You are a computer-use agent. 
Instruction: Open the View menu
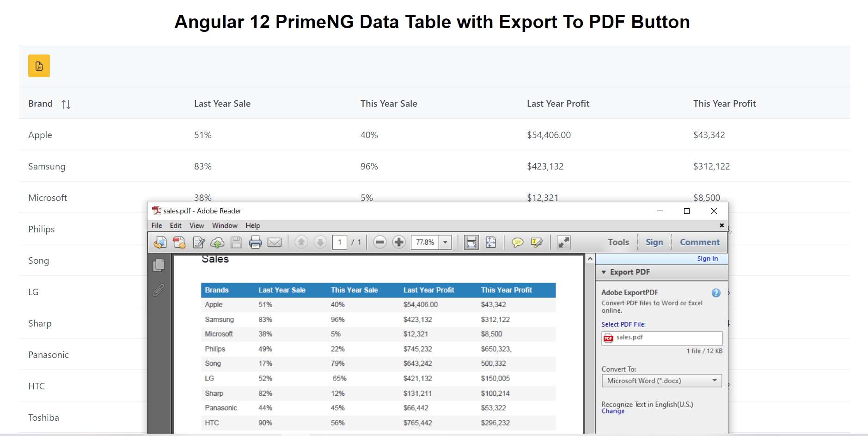[196, 225]
